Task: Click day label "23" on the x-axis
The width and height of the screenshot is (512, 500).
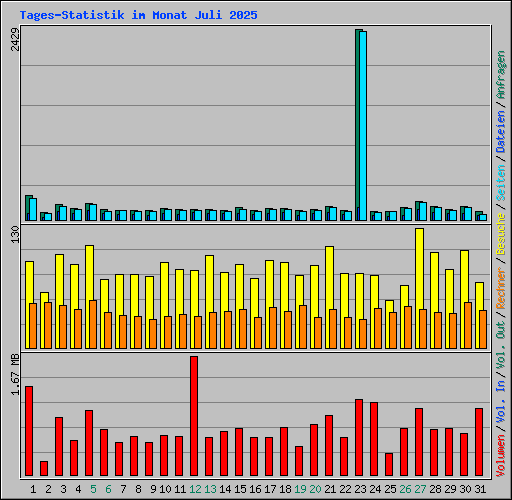Action: click(360, 489)
